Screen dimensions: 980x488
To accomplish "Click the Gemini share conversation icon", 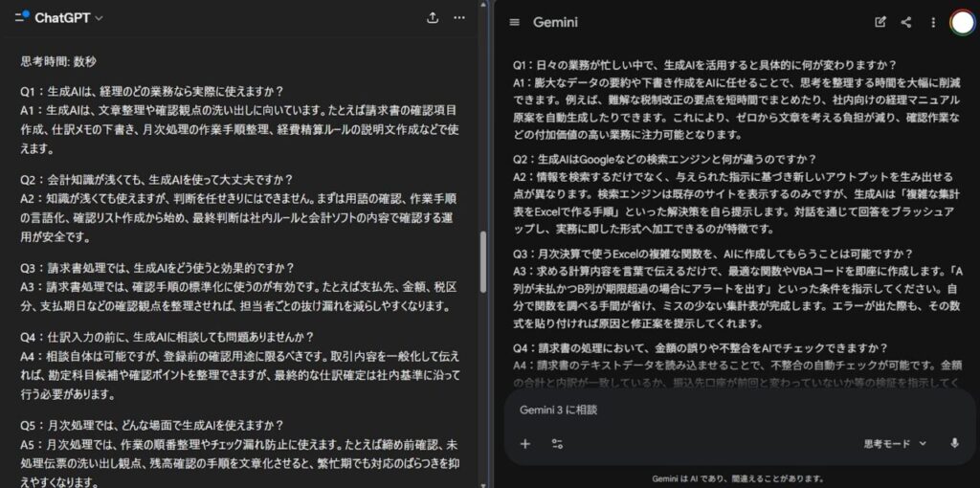I will tap(905, 22).
